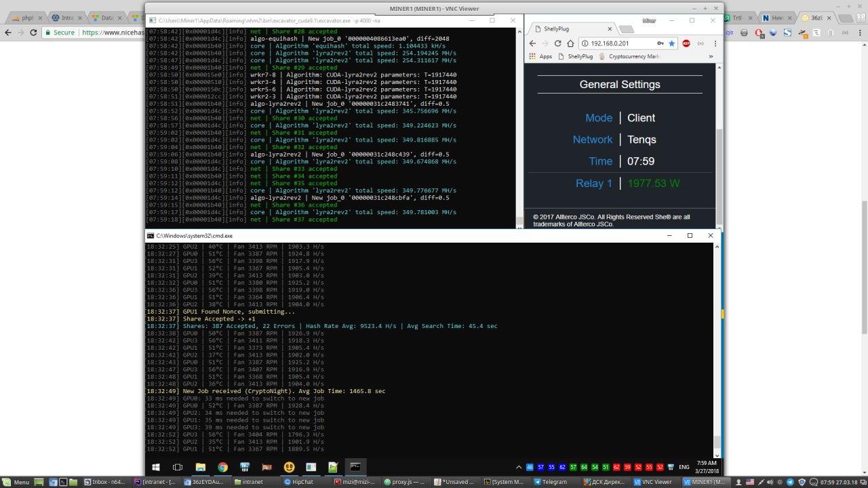The width and height of the screenshot is (868, 488).
Task: Click the blue bookmark star
Action: coord(671,43)
